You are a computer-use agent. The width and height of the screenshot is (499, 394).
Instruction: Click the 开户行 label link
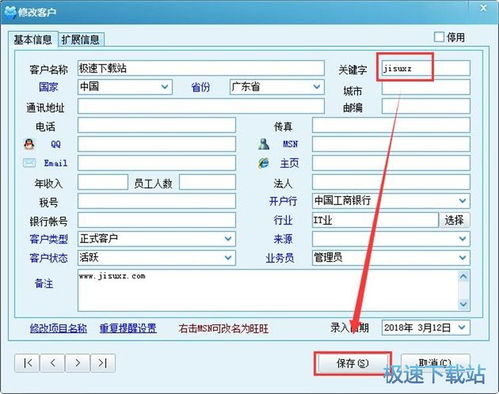click(283, 201)
